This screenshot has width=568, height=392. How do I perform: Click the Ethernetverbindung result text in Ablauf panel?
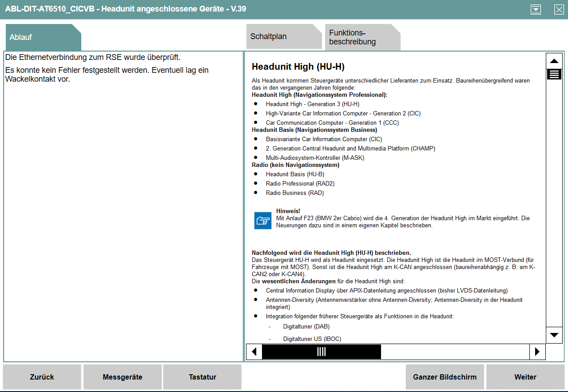tap(93, 57)
